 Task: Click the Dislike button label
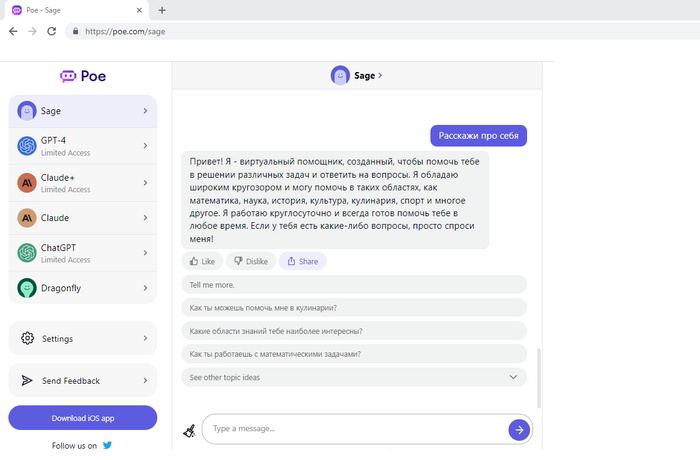(257, 262)
